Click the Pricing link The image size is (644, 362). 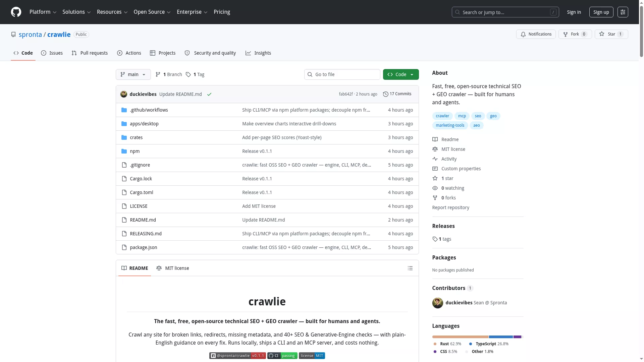222,12
